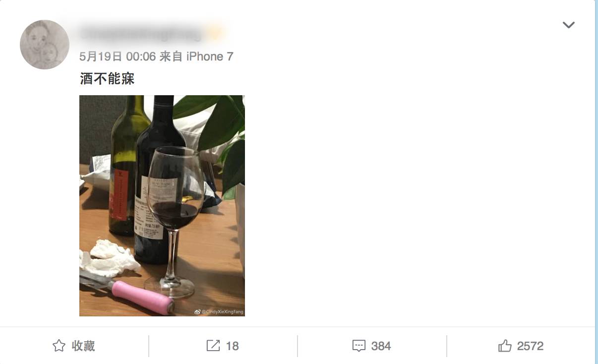Click the post text 酒不能寐
598x364 pixels.
pos(107,78)
